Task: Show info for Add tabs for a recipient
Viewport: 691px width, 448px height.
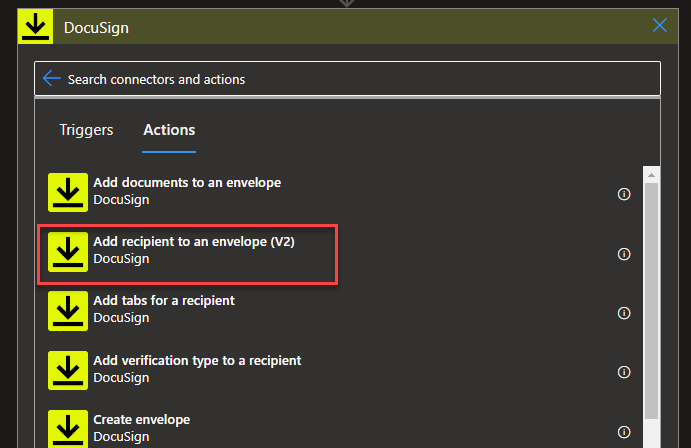Action: 624,313
